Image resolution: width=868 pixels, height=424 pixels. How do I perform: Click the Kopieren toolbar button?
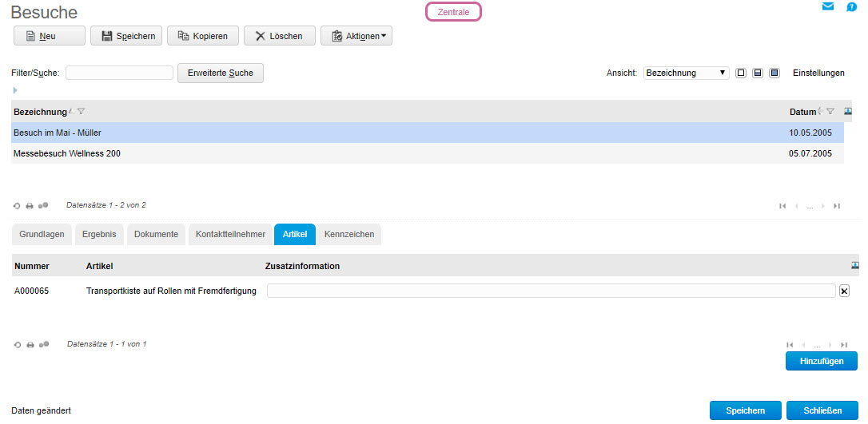coord(203,36)
